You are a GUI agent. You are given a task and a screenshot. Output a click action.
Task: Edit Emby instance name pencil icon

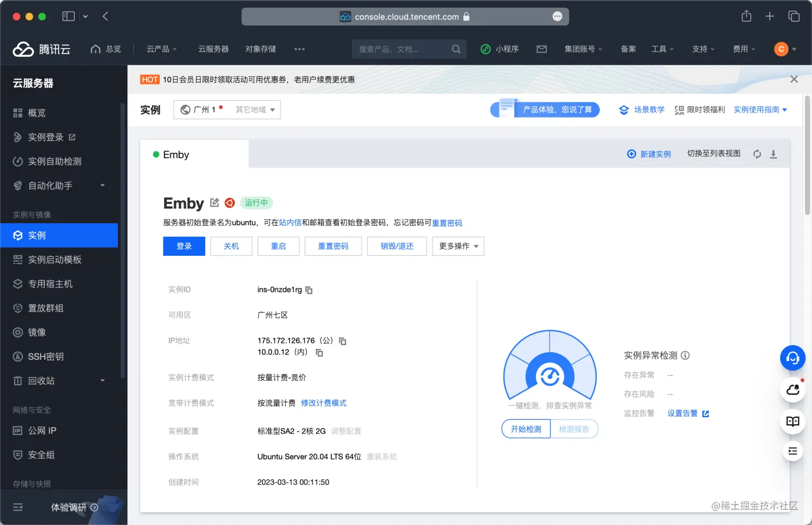click(x=214, y=203)
